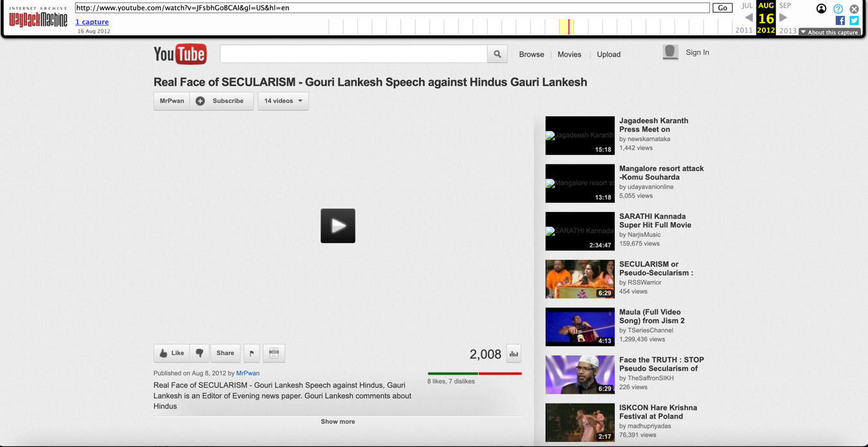868x447 pixels.
Task: Open the Movies section
Action: click(x=569, y=54)
